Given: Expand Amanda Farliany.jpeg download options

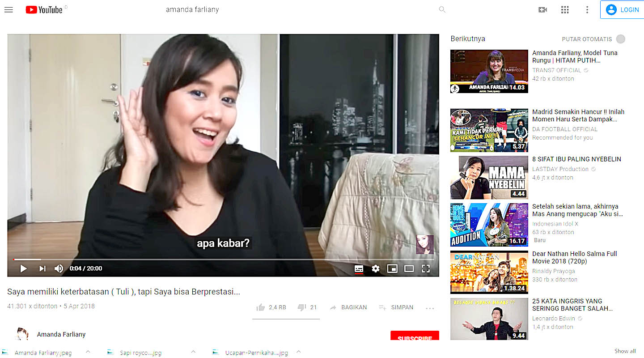Looking at the screenshot, I should pos(88,352).
